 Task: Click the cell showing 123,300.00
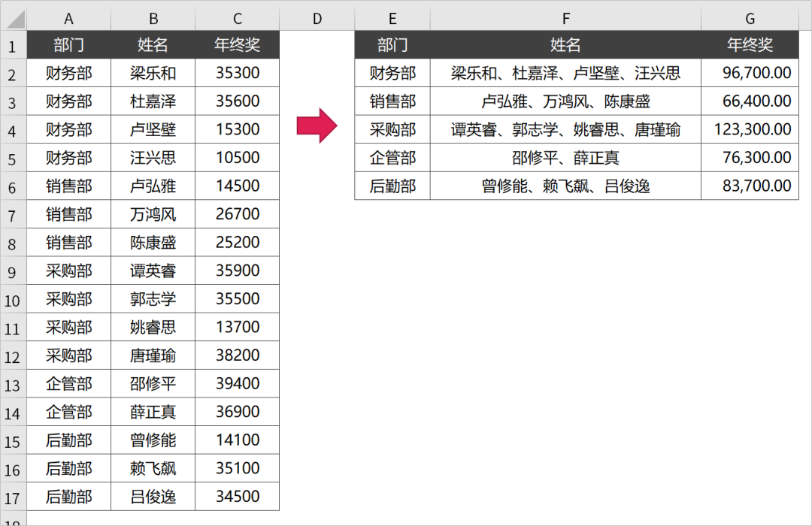750,129
